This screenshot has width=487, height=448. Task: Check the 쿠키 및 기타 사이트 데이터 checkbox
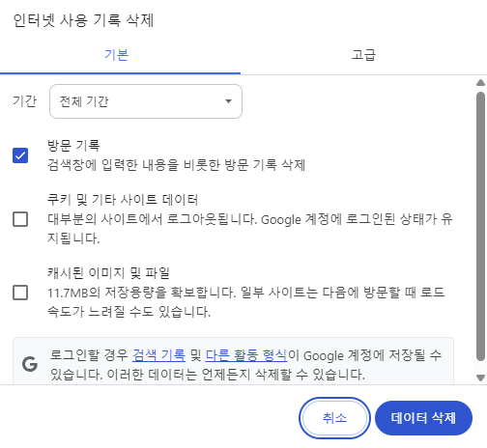tap(20, 219)
